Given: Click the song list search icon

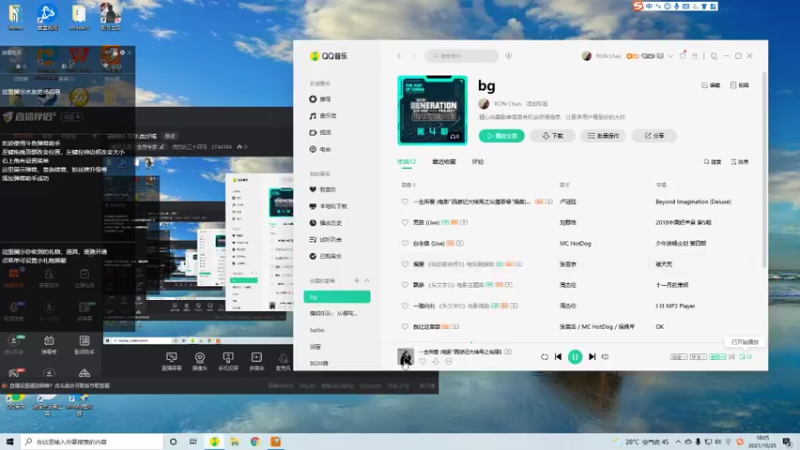Looking at the screenshot, I should pyautogui.click(x=712, y=162).
